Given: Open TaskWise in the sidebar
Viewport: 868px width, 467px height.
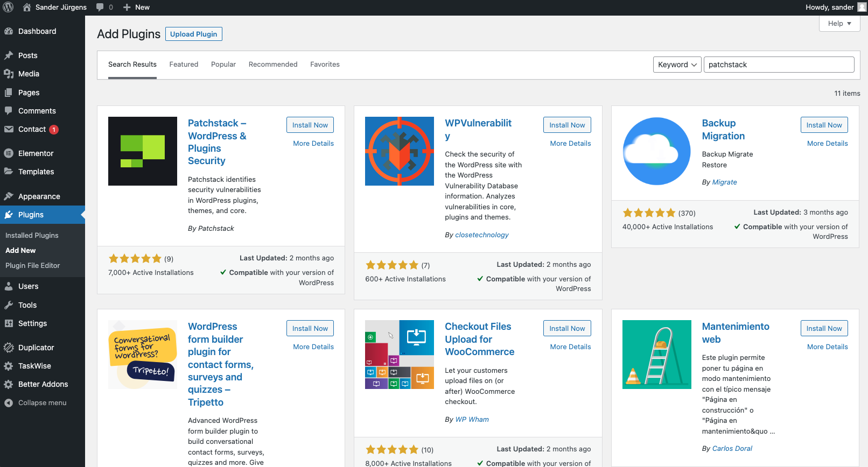Looking at the screenshot, I should (43, 366).
